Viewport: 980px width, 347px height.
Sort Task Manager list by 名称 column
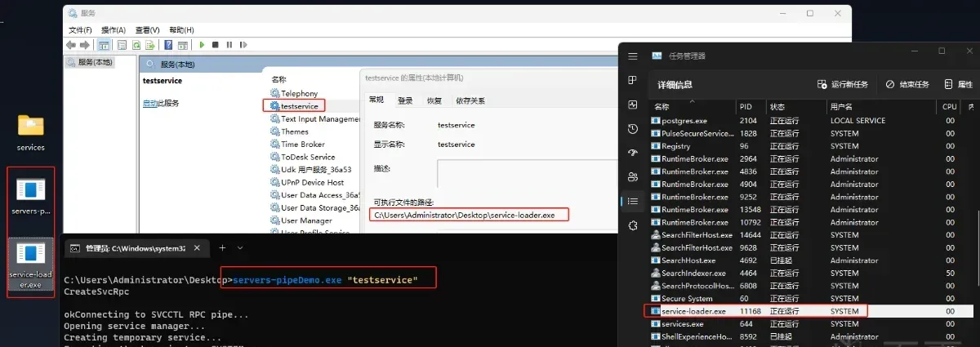tap(692, 106)
